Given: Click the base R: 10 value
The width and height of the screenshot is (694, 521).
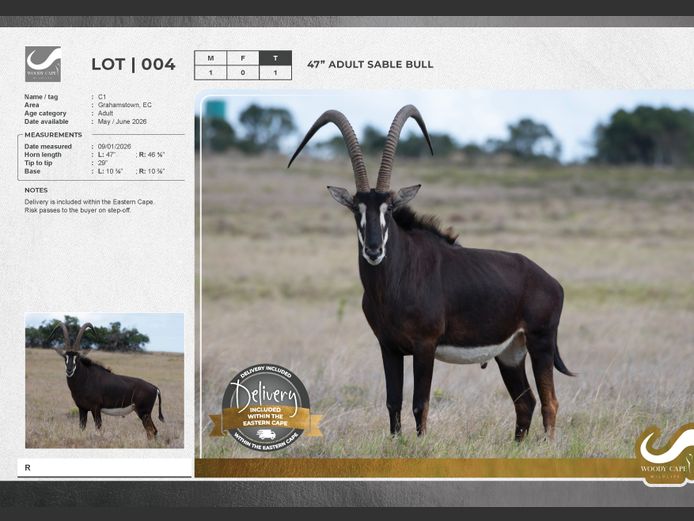Looking at the screenshot, I should click(152, 171).
